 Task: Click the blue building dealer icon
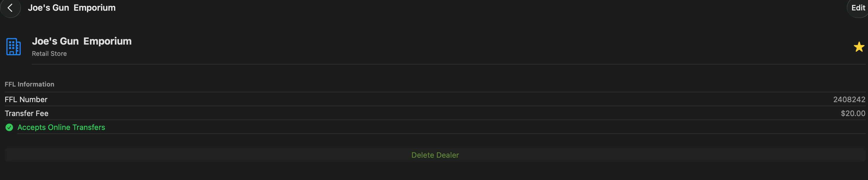[13, 47]
